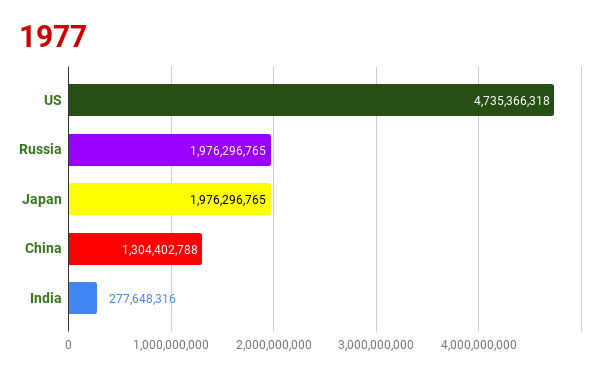Click the US axis label
Viewport: 600px width, 371px height.
pos(52,100)
